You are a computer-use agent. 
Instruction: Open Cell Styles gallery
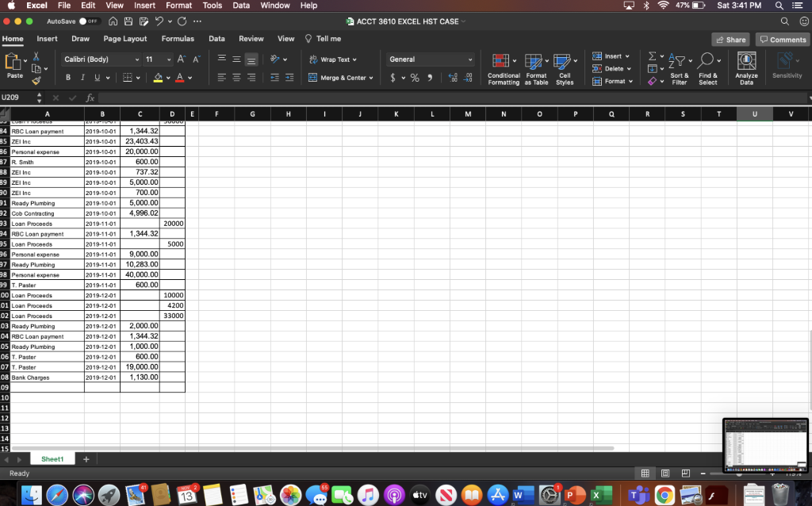point(565,69)
